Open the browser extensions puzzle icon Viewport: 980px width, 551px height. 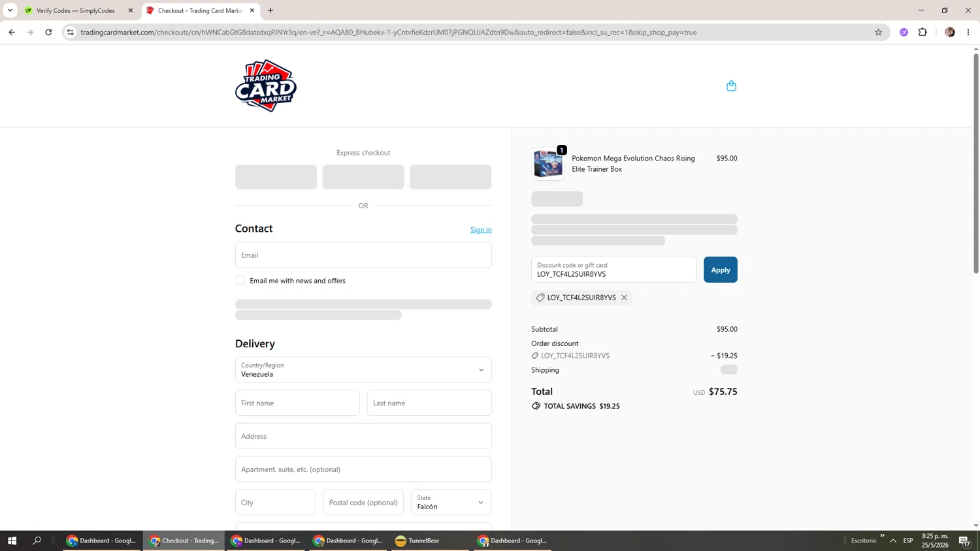(x=923, y=32)
